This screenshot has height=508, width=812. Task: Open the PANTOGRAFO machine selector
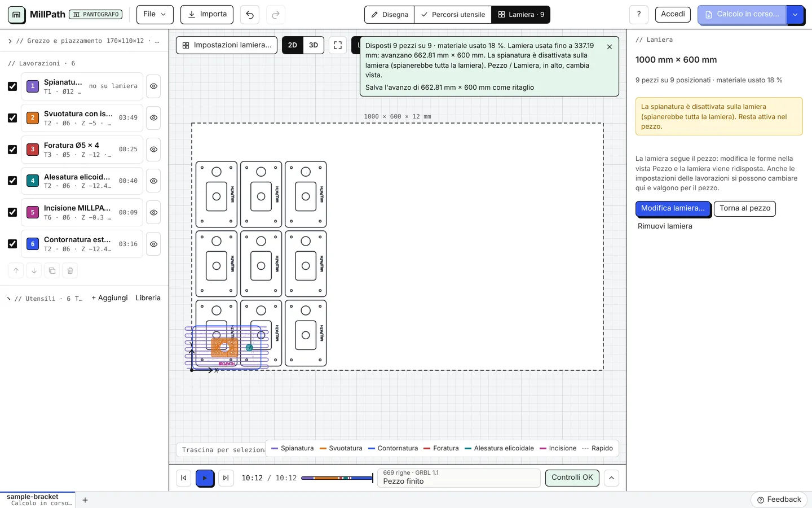tap(95, 15)
